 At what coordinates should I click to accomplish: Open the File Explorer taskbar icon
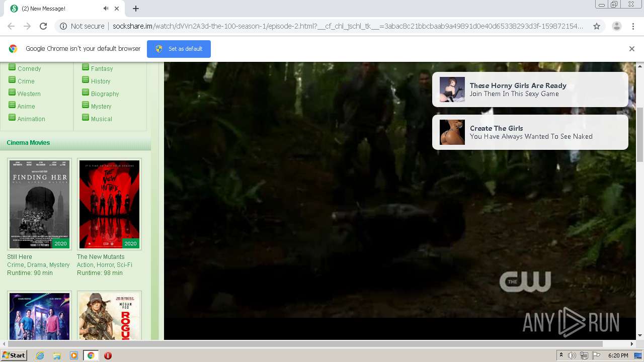click(57, 355)
